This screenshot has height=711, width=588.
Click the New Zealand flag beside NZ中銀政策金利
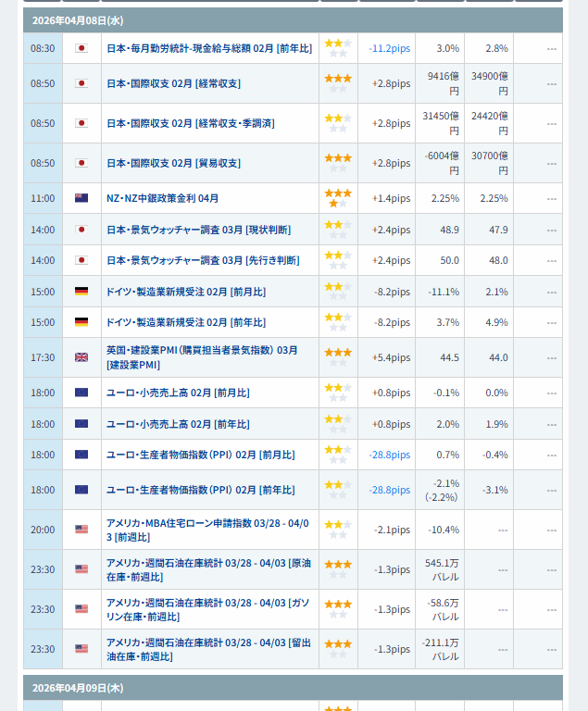click(81, 198)
